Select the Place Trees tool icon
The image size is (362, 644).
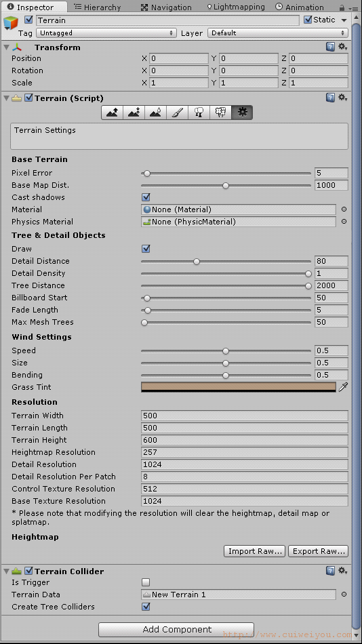pos(199,113)
